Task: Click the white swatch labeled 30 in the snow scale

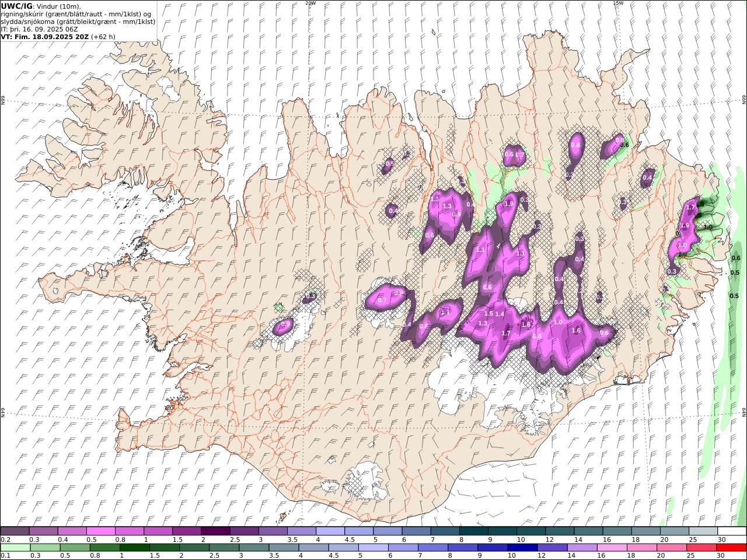Action: coord(731,531)
